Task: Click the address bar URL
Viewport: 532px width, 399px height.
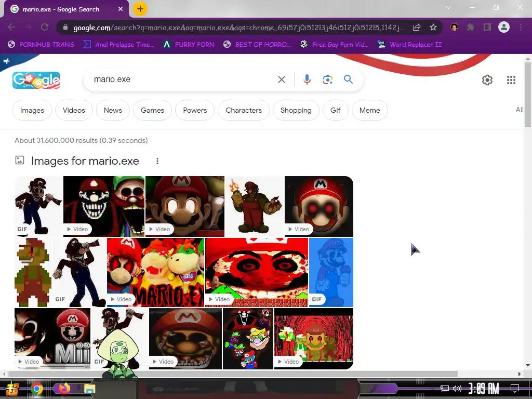Action: coord(238,28)
